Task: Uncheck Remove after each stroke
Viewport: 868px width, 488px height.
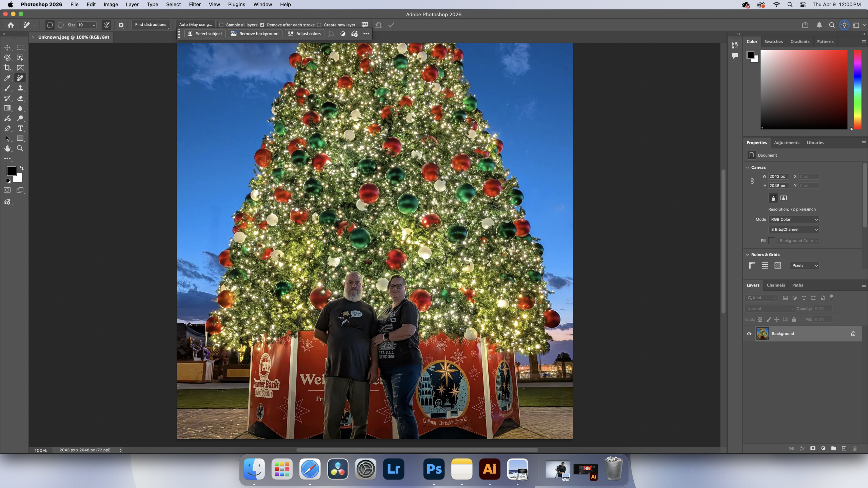Action: (262, 25)
